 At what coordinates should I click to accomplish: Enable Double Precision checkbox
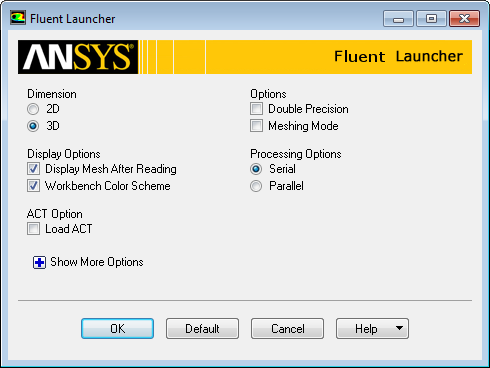click(x=256, y=109)
